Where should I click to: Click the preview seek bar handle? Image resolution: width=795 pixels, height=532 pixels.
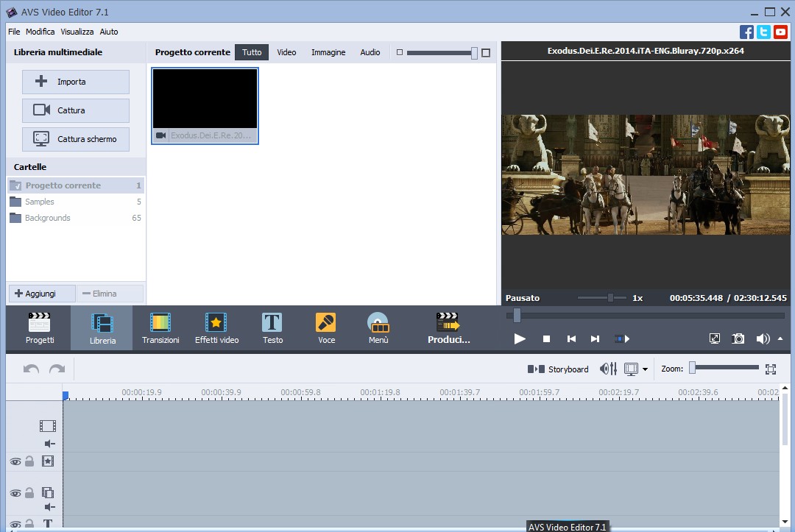coord(517,316)
